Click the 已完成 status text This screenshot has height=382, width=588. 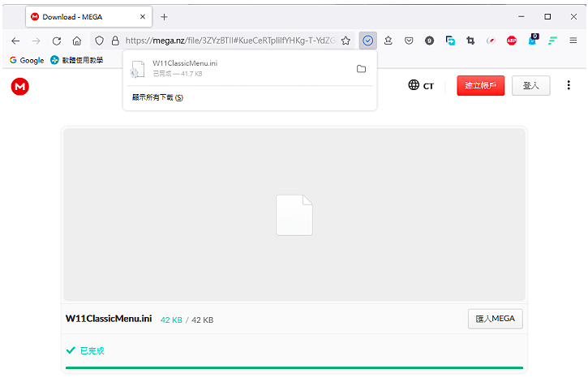click(x=92, y=351)
